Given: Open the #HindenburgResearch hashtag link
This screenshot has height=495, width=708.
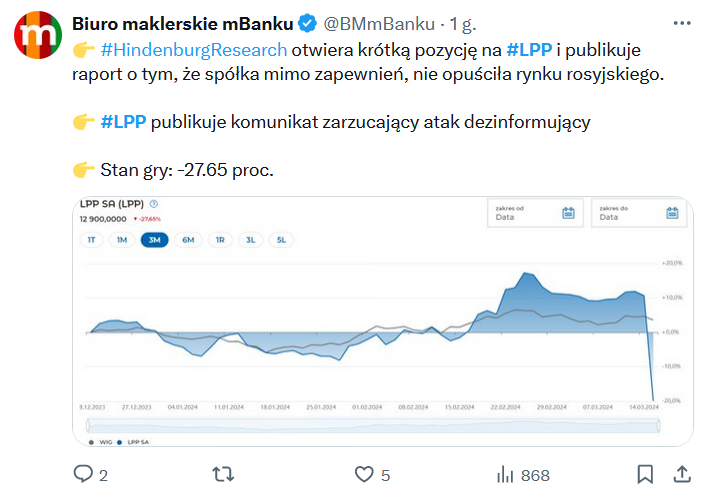Looking at the screenshot, I should click(194, 49).
